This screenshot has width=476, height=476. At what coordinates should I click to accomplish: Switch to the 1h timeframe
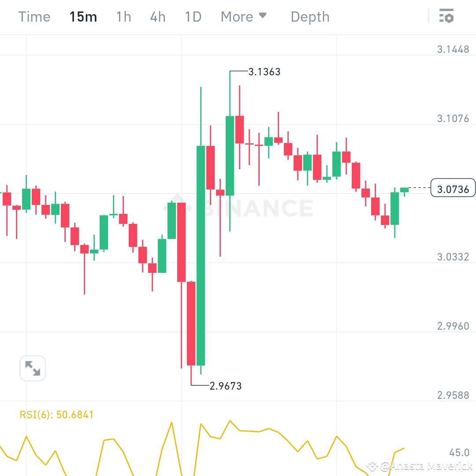(x=123, y=16)
